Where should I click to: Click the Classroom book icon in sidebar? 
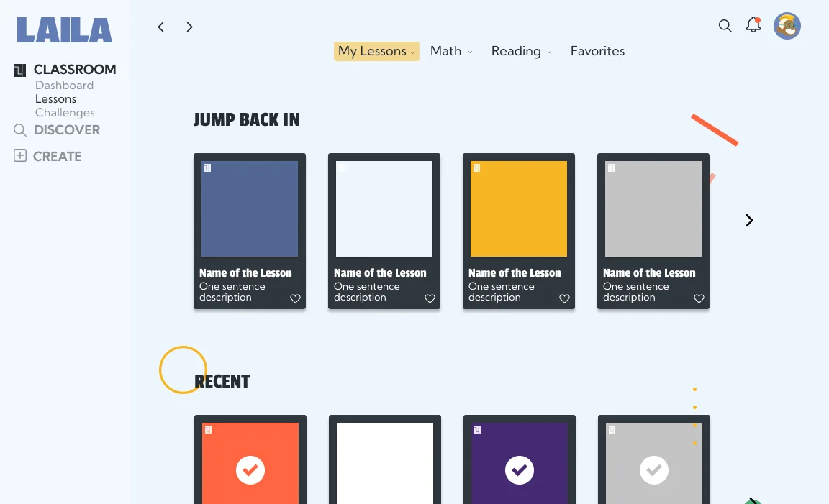[x=20, y=70]
